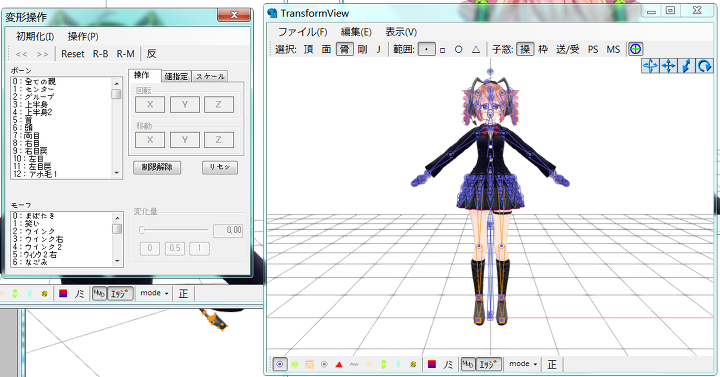Open the 編集(E) menu in TransformView
Image resolution: width=720 pixels, height=377 pixels.
click(x=356, y=32)
